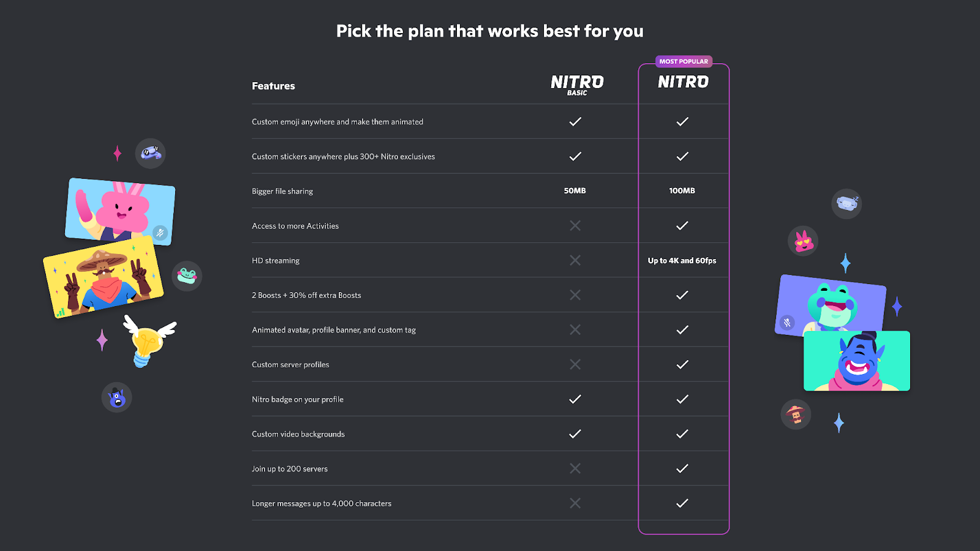Click the cowboy hat circle icon on the right

click(795, 414)
